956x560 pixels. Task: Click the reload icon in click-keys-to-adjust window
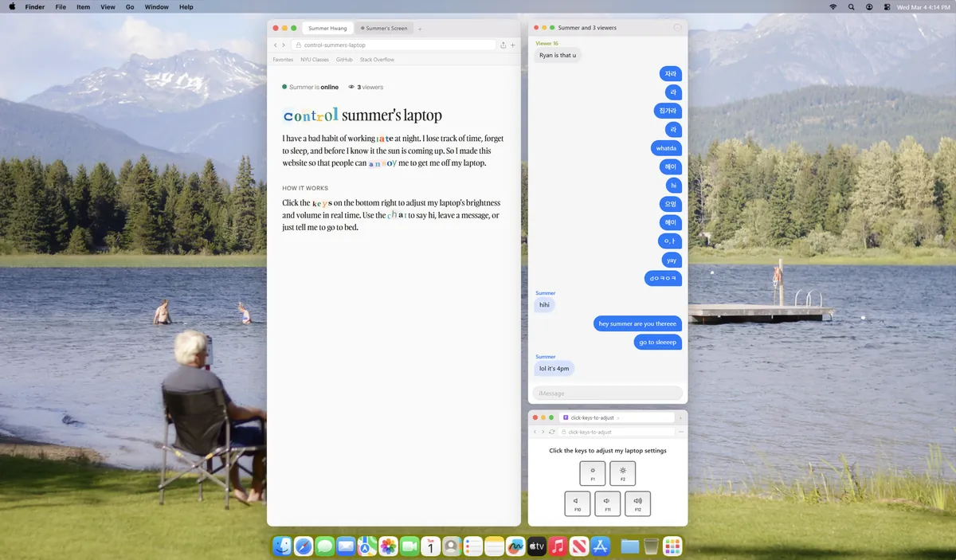tap(551, 432)
